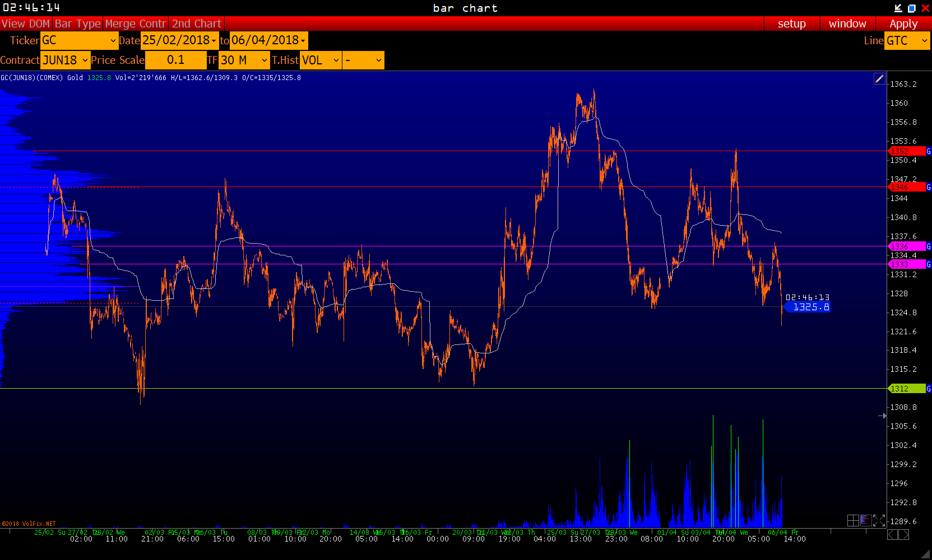Click the G tag on 1352 level

click(x=928, y=151)
